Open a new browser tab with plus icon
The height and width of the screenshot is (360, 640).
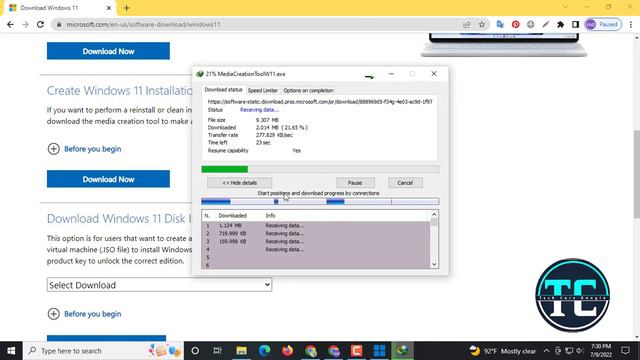coord(127,8)
